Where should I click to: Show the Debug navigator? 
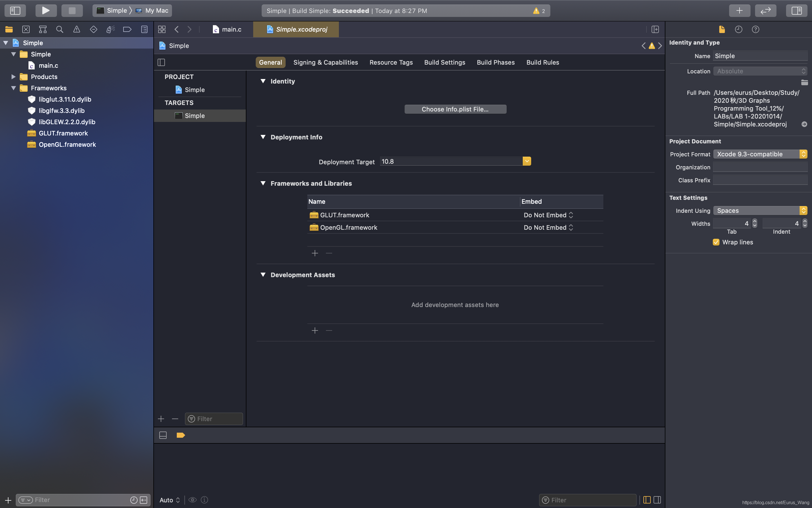111,29
